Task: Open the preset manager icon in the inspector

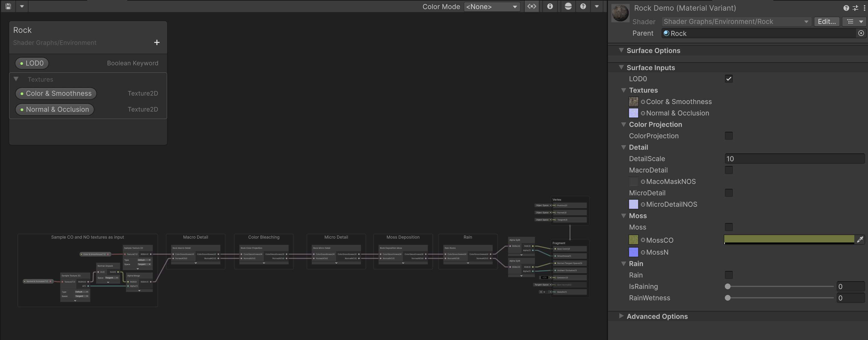Action: tap(856, 8)
